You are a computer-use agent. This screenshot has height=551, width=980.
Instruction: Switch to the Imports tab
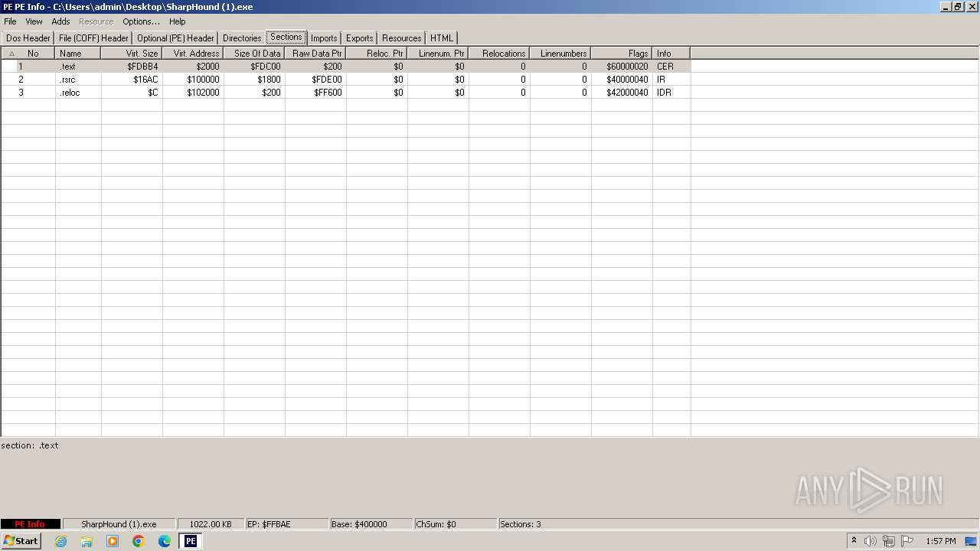tap(324, 38)
